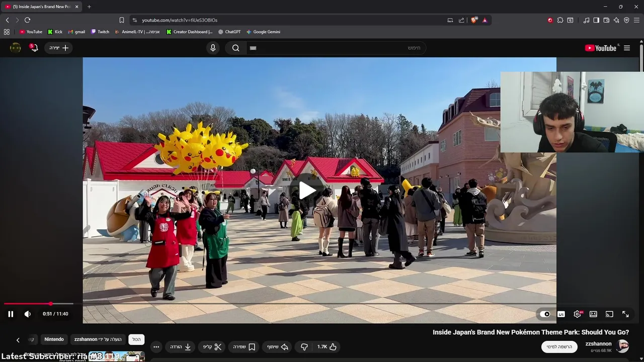Open the Leo AI sparkle icon

tap(616, 20)
